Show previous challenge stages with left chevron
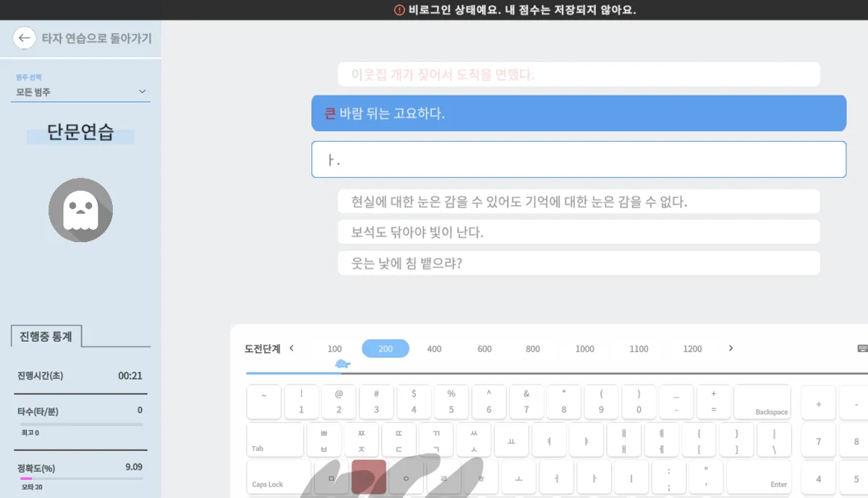The height and width of the screenshot is (498, 868). (x=292, y=348)
